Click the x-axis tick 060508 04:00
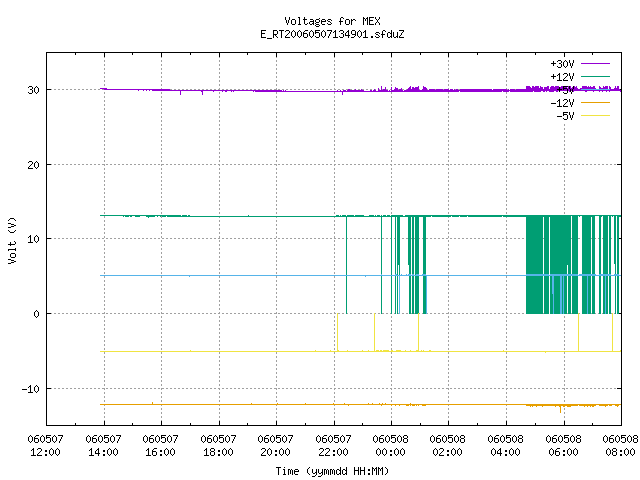640x480 pixels. tap(506, 445)
